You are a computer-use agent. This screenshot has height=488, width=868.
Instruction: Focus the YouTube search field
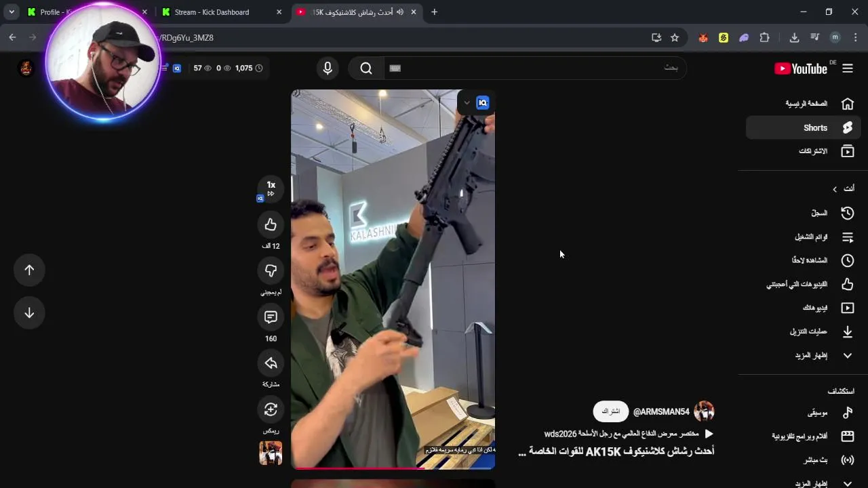coord(536,68)
